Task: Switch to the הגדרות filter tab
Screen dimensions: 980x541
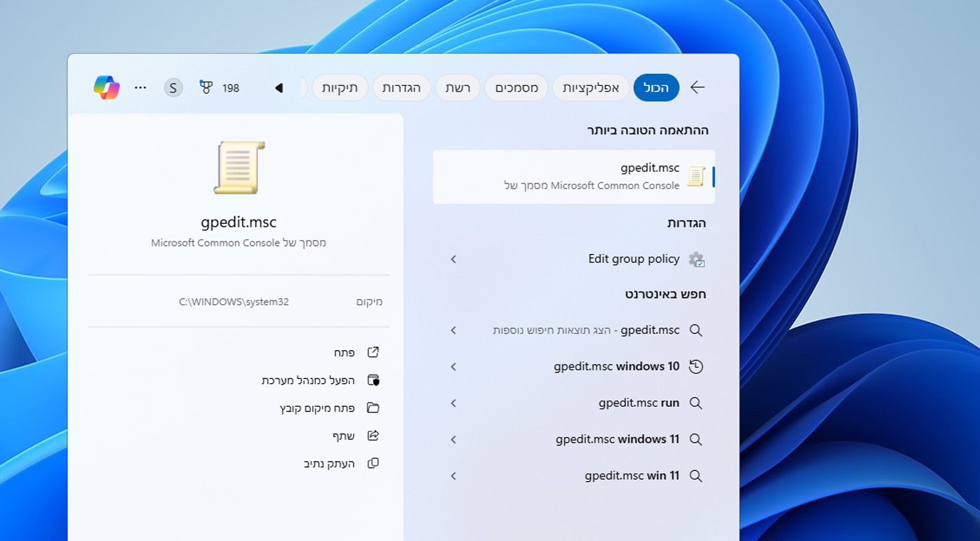Action: (401, 88)
